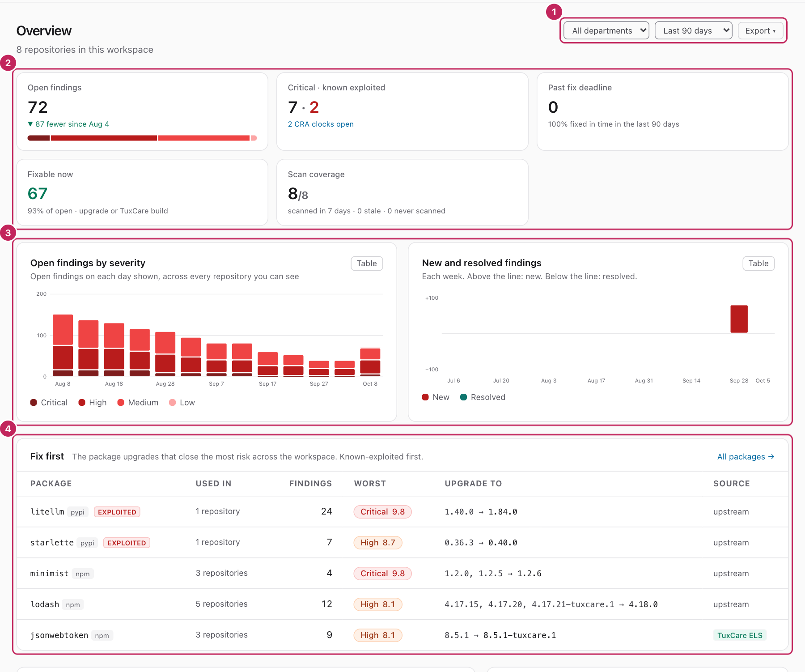Toggle the Medium legend item
This screenshot has height=672, width=805.
(x=138, y=402)
